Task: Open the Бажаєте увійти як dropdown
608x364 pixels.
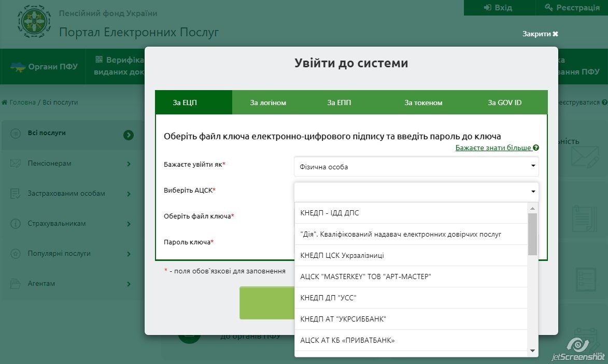Action: (416, 167)
